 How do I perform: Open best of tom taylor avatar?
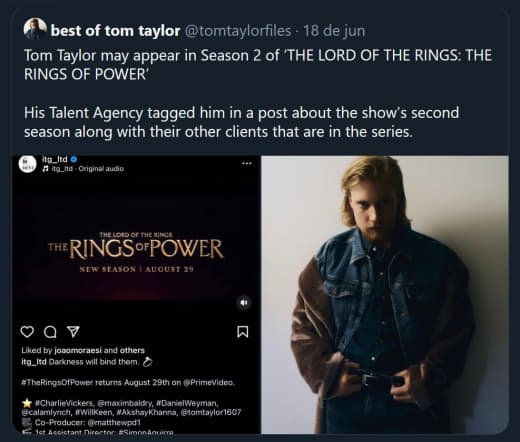[35, 29]
